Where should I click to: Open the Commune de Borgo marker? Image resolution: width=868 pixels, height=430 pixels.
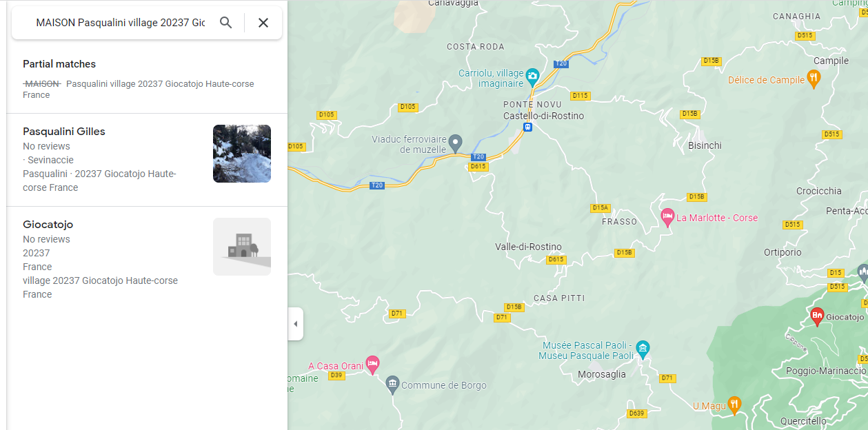point(392,383)
